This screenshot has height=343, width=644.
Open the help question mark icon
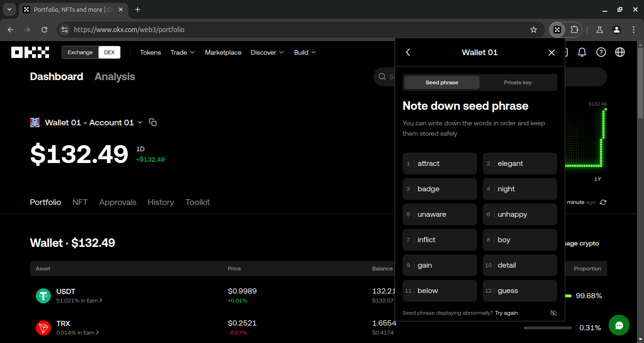[601, 52]
